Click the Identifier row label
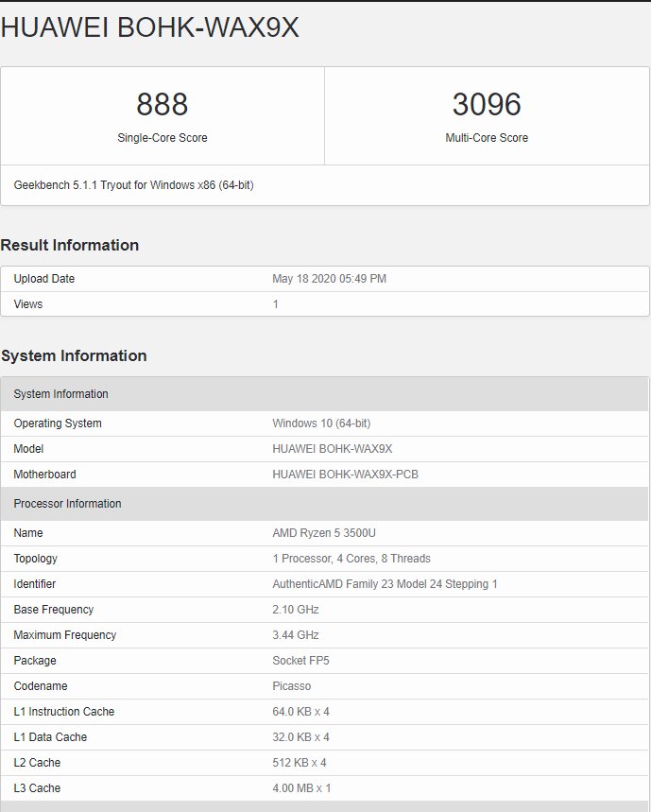 (x=35, y=584)
